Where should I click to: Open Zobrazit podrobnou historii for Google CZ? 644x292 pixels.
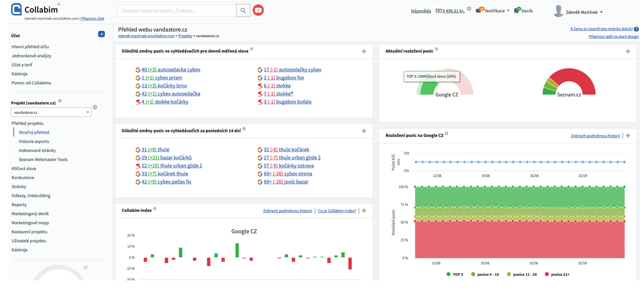click(595, 136)
